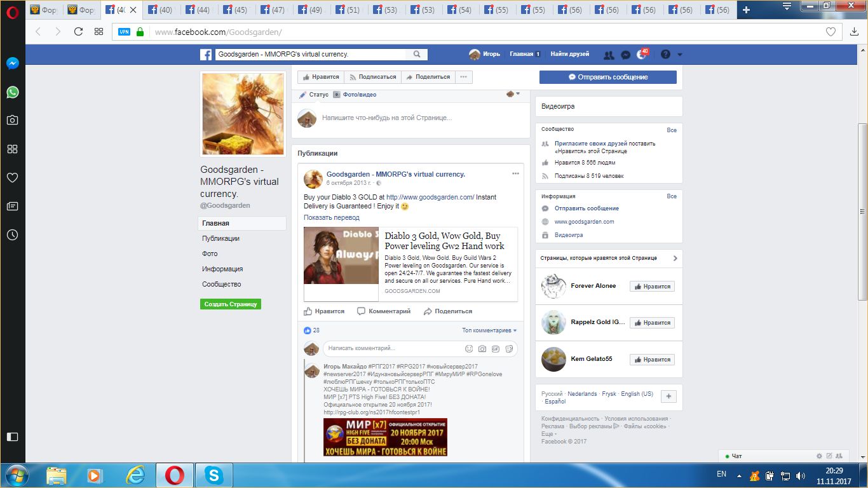Open Diablo 3 Gold link preview thumbnail

[x=341, y=255]
